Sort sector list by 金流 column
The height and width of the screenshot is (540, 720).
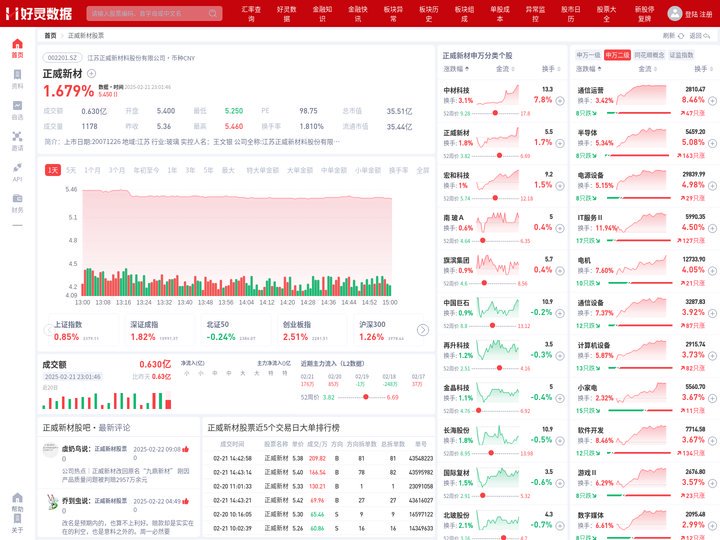647,69
